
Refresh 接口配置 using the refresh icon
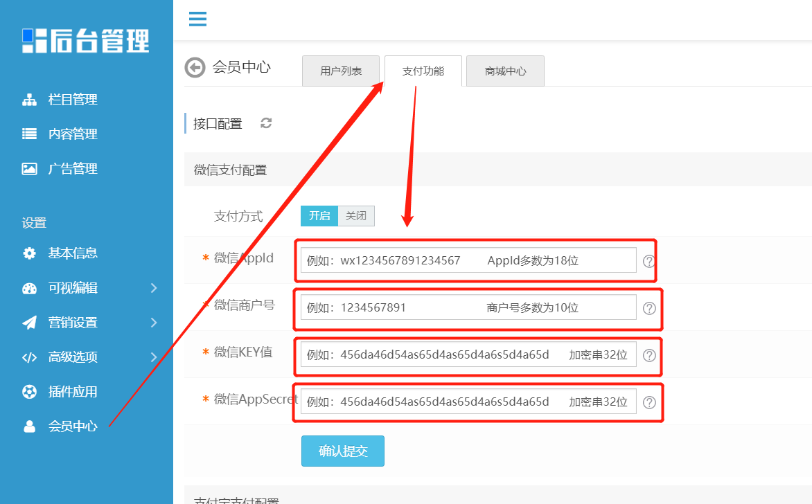click(265, 123)
